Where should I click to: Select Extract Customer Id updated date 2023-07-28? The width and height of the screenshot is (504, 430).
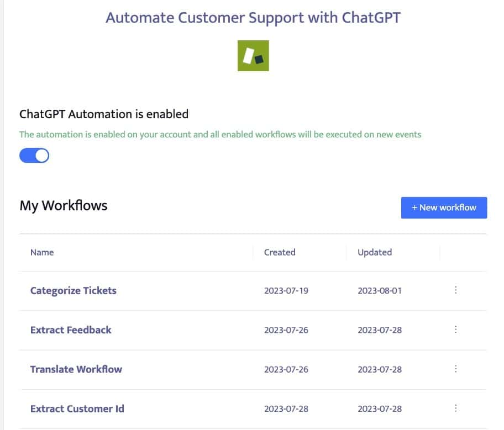pos(380,409)
